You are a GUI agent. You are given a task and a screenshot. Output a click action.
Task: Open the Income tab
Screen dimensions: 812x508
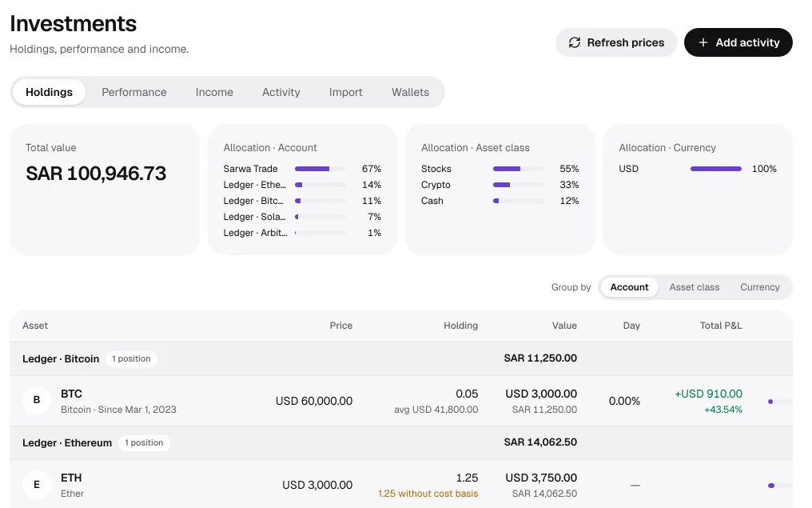click(214, 92)
